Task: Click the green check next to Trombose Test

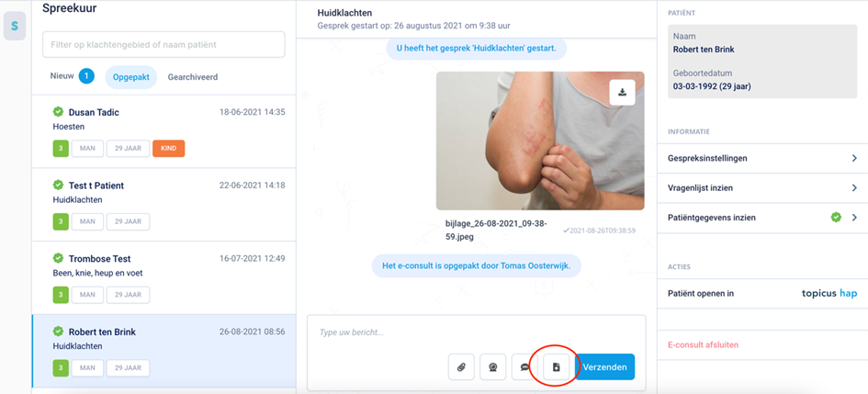Action: [x=58, y=258]
